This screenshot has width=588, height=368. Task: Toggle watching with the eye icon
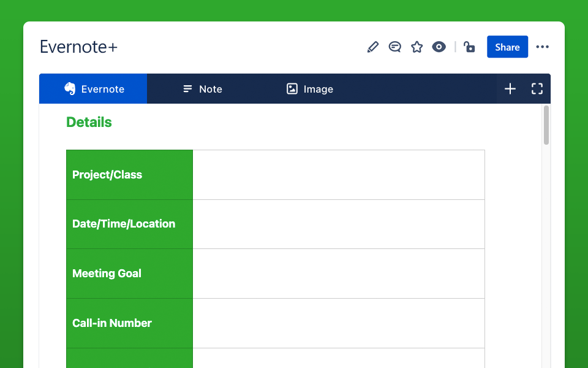pos(439,47)
